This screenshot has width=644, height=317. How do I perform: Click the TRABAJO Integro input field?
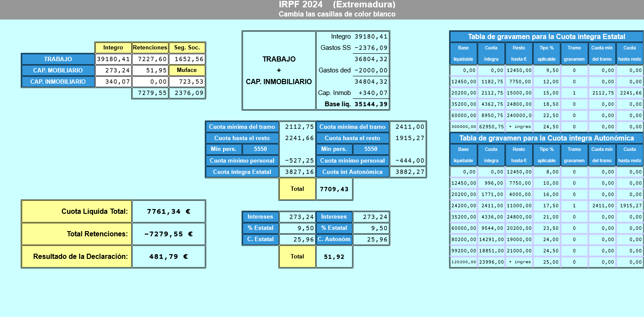(113, 59)
